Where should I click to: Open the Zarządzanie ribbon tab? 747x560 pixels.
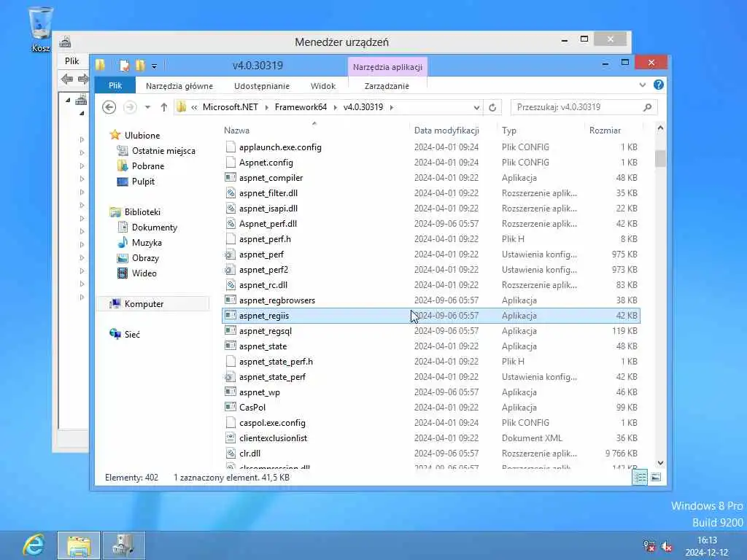(387, 86)
